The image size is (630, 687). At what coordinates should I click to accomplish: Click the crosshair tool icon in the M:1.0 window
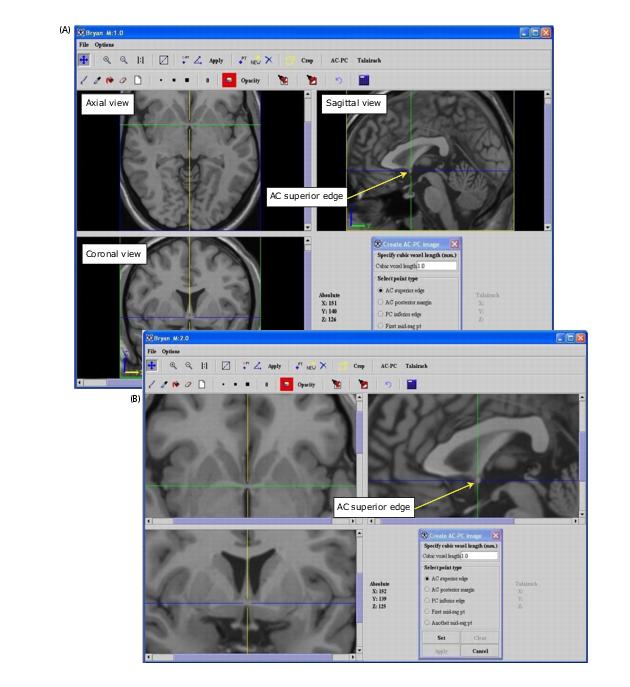[86, 60]
